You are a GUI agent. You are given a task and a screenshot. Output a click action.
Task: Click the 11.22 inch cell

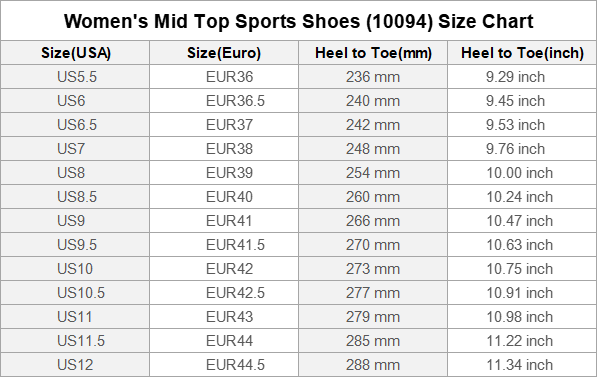point(522,341)
